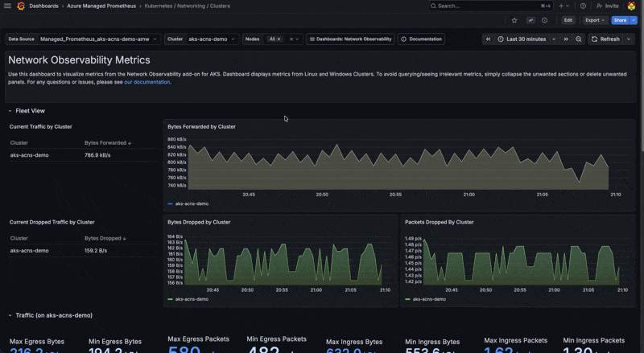Sort by Bytes Forwarded column header
Viewport: 644px width, 353px height.
point(108,143)
